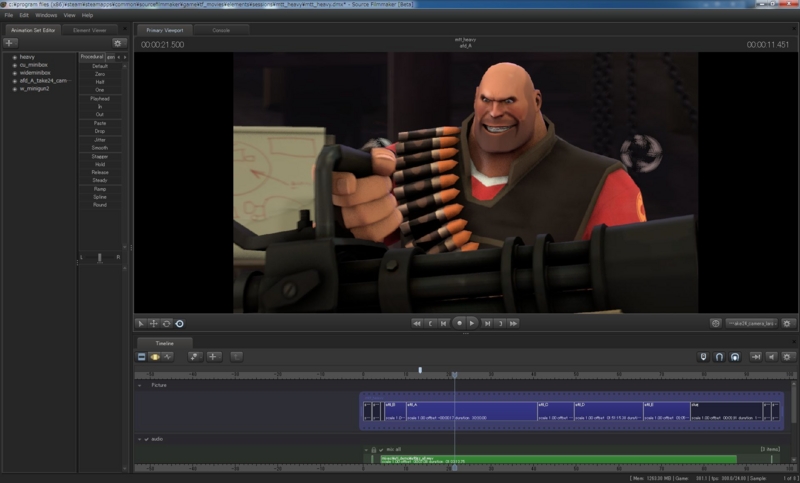Click the round icon left of camera selector
This screenshot has height=483, width=800.
point(715,323)
